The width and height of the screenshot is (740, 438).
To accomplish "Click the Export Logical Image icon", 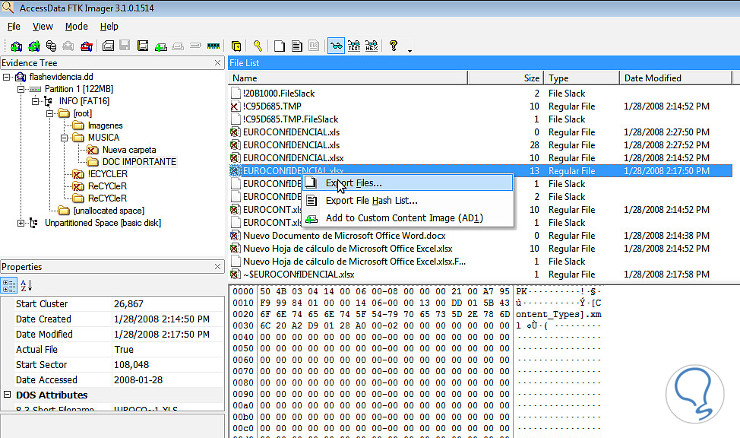I will [143, 46].
